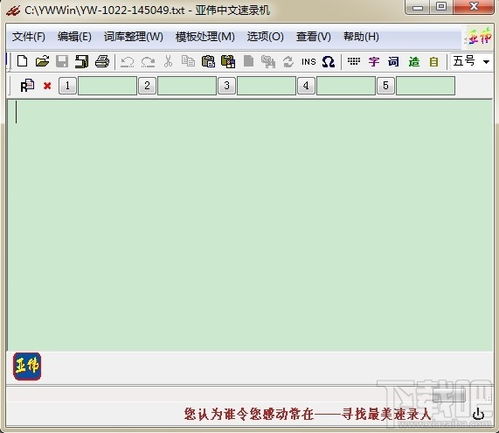The image size is (499, 433).
Task: Undo the last action
Action: point(127,62)
